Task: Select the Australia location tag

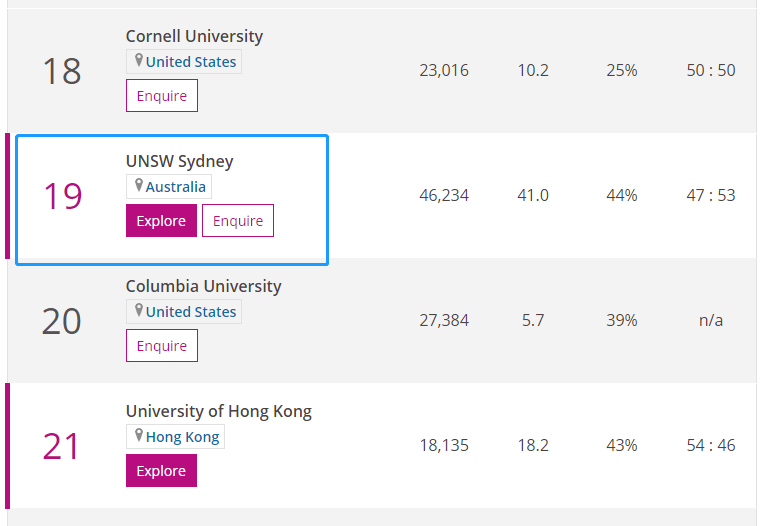Action: tap(176, 187)
